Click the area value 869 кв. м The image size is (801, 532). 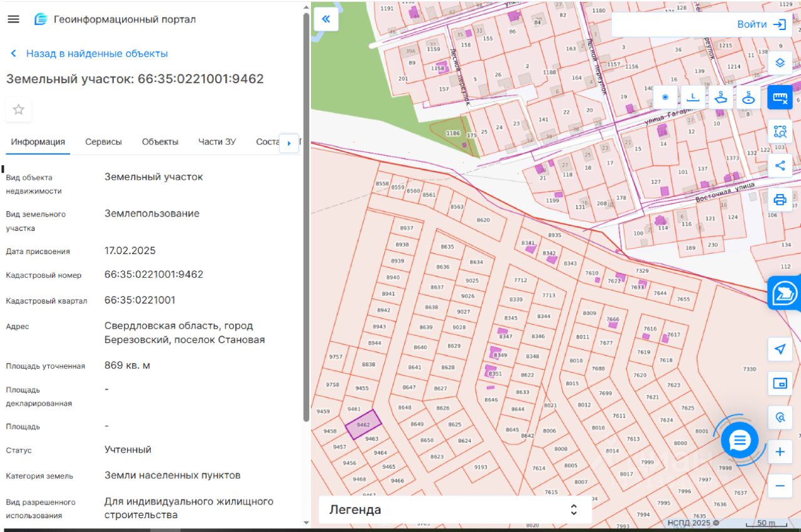[127, 366]
